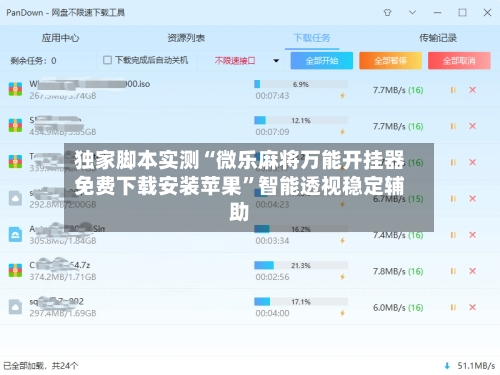
Task: Click the 全部取消 button
Action: pos(459,61)
